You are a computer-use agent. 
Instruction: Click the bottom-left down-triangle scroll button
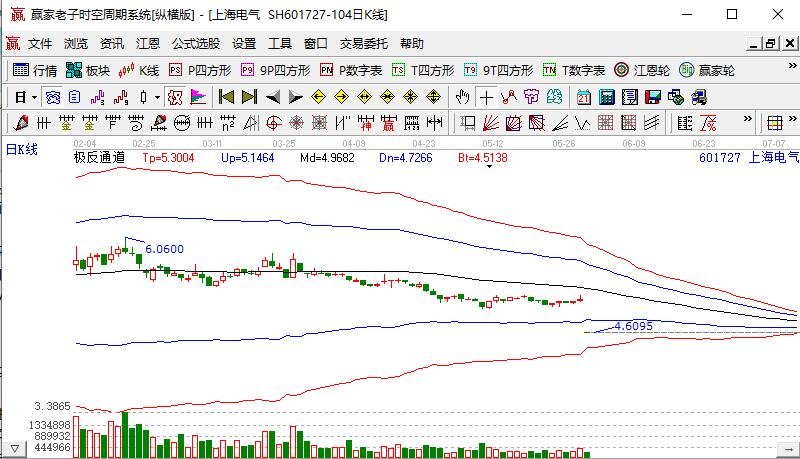[15, 449]
